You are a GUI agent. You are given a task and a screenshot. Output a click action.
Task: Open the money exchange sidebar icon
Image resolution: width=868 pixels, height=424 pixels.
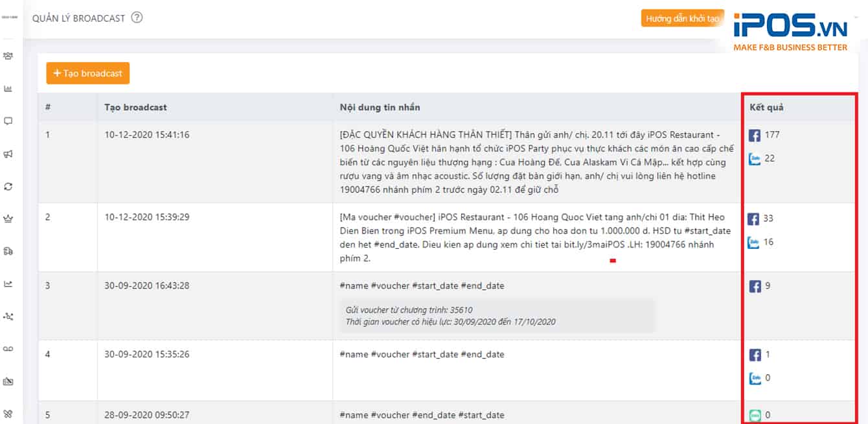point(7,252)
